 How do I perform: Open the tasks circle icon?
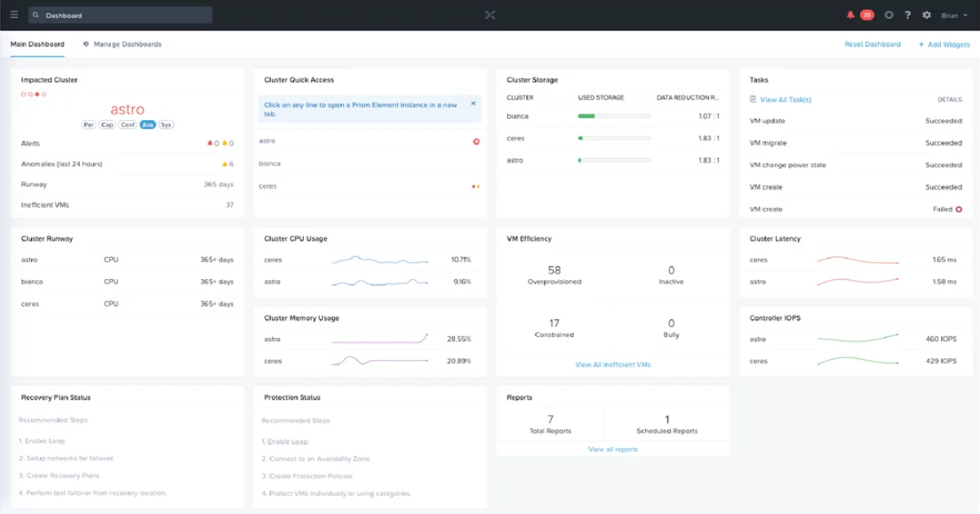click(x=889, y=15)
